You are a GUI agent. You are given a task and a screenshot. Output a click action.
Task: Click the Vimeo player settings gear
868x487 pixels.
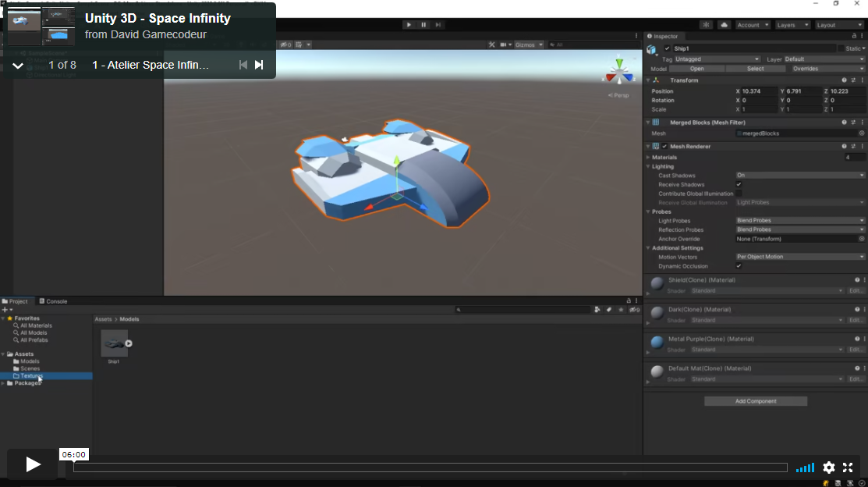[x=828, y=467]
